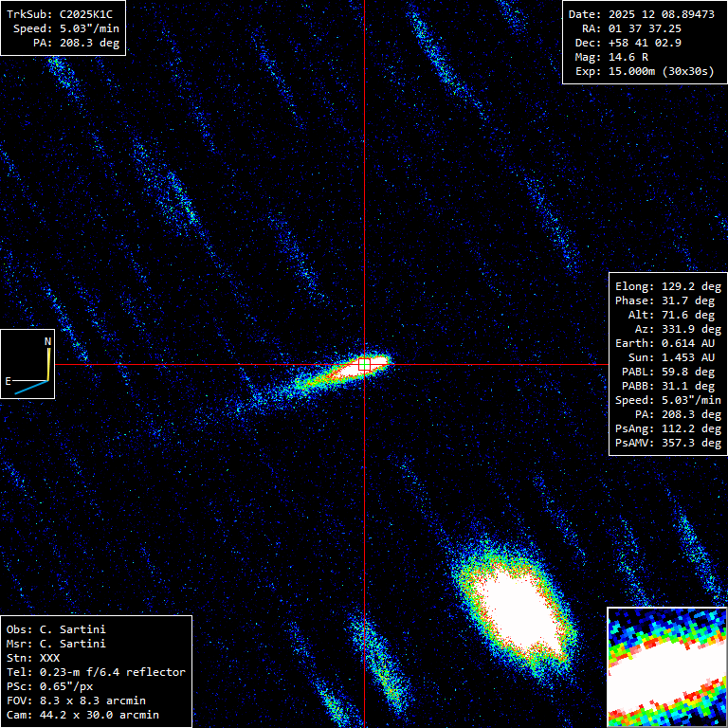This screenshot has height=728, width=728.
Task: Click the N label on the compass
Action: tap(47, 341)
